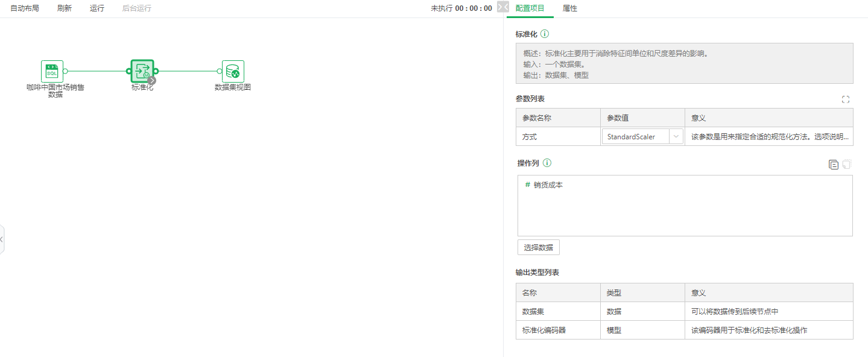
Task: Click the paste icon at 操作列 top right
Action: 847,163
